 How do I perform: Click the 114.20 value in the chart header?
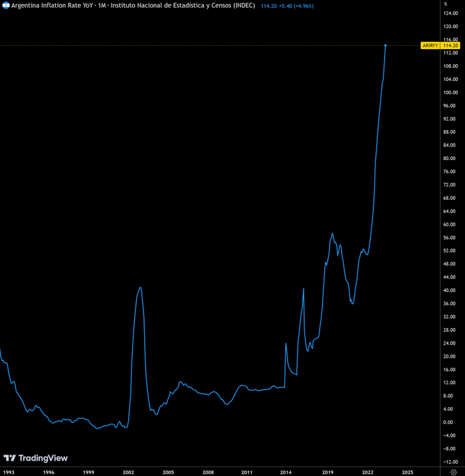coord(269,6)
